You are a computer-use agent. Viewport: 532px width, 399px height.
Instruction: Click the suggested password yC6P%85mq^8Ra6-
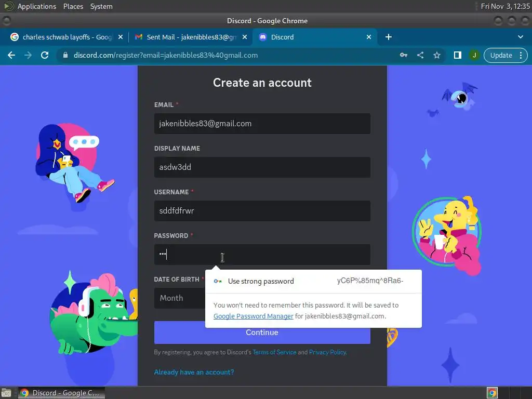370,281
